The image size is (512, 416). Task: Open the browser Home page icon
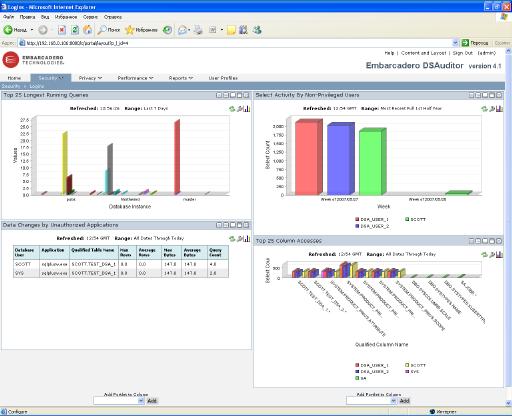pos(88,30)
